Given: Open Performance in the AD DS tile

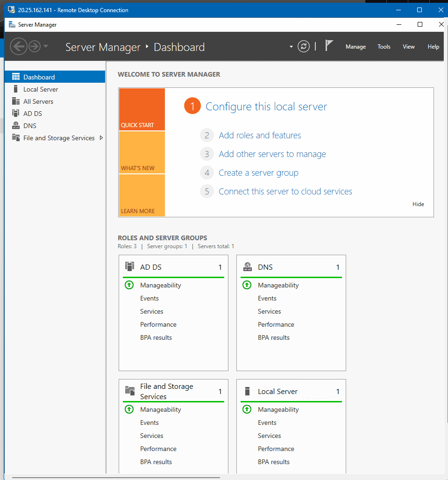Looking at the screenshot, I should tap(158, 324).
